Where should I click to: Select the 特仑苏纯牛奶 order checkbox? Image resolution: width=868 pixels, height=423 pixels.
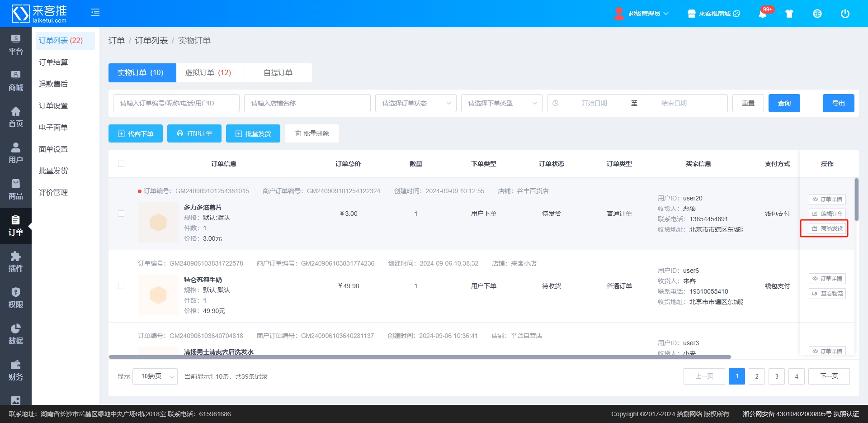pos(121,286)
